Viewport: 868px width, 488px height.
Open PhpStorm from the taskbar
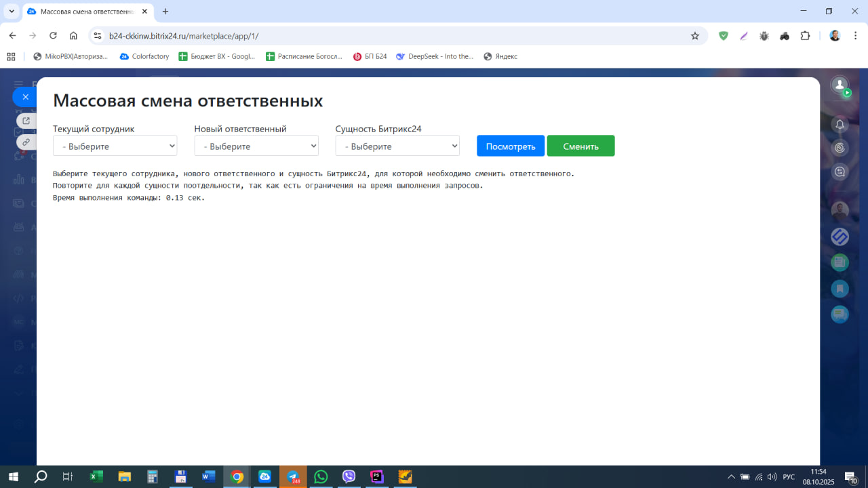[x=377, y=476]
